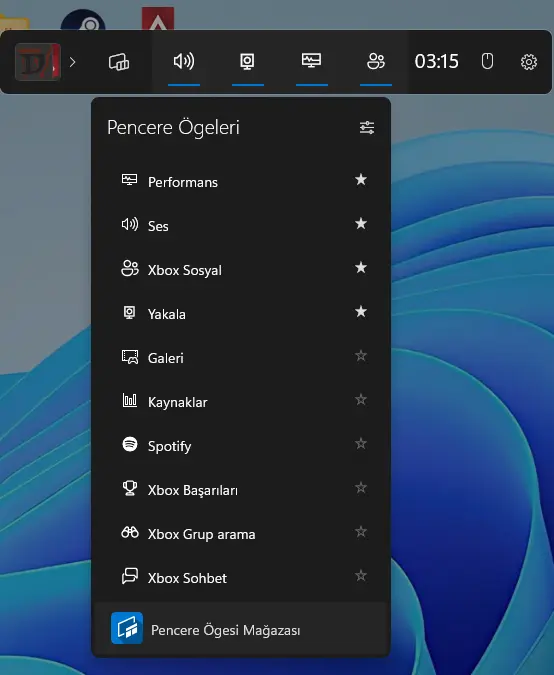Favorite Xbox Sohbet with its star
Image resolution: width=554 pixels, height=675 pixels.
(x=361, y=576)
